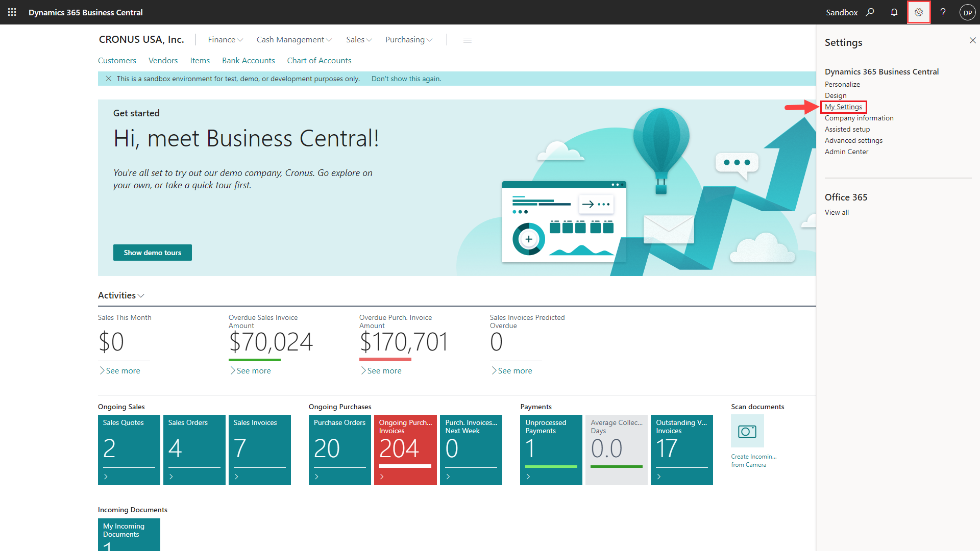Click the scan documents camera icon
The width and height of the screenshot is (980, 551).
747,431
